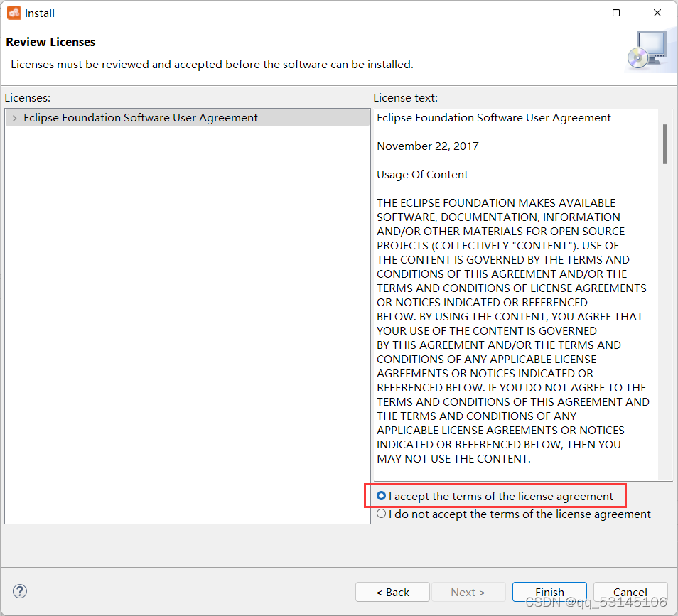Click the disabled Next button
Screen dimensions: 678x616
click(468, 592)
